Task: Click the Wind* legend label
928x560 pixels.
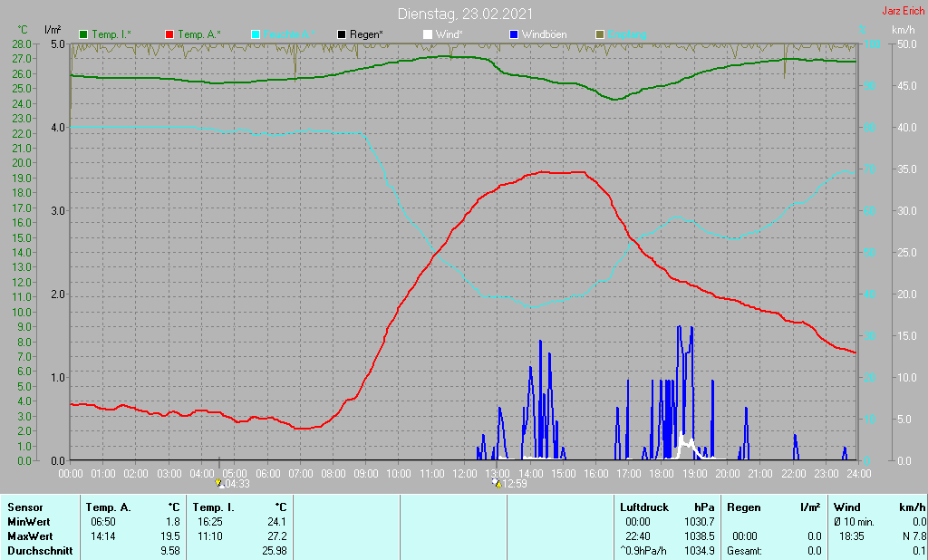Action: tap(449, 35)
